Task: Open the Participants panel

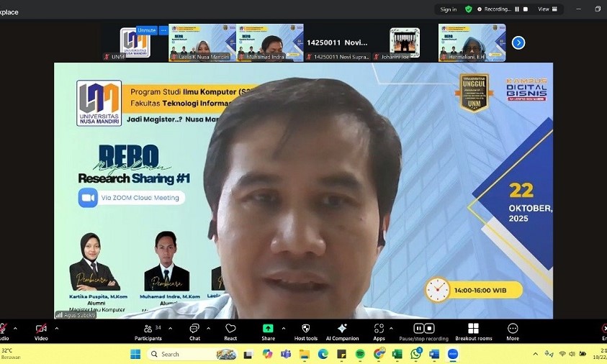Action: point(148,331)
